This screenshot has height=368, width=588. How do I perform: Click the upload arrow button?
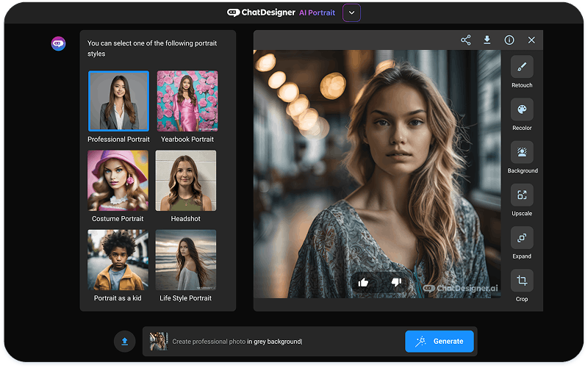click(124, 342)
